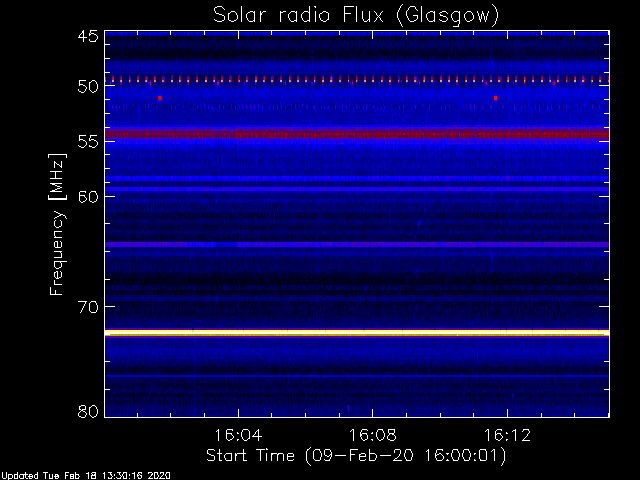Click the purple band between 60 and 70 MHz
This screenshot has width=640, height=480.
pyautogui.click(x=357, y=244)
